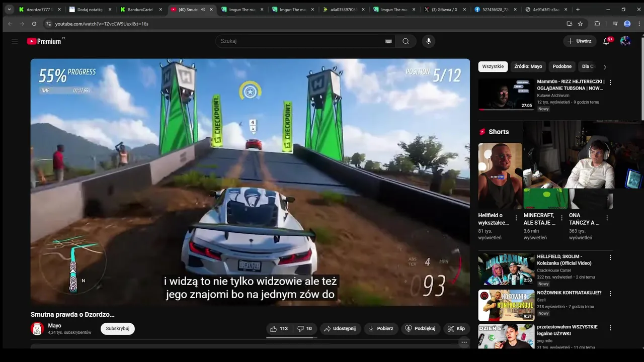644x362 pixels.
Task: Subscribe to Mayo with Subskrybuj
Action: pyautogui.click(x=118, y=329)
